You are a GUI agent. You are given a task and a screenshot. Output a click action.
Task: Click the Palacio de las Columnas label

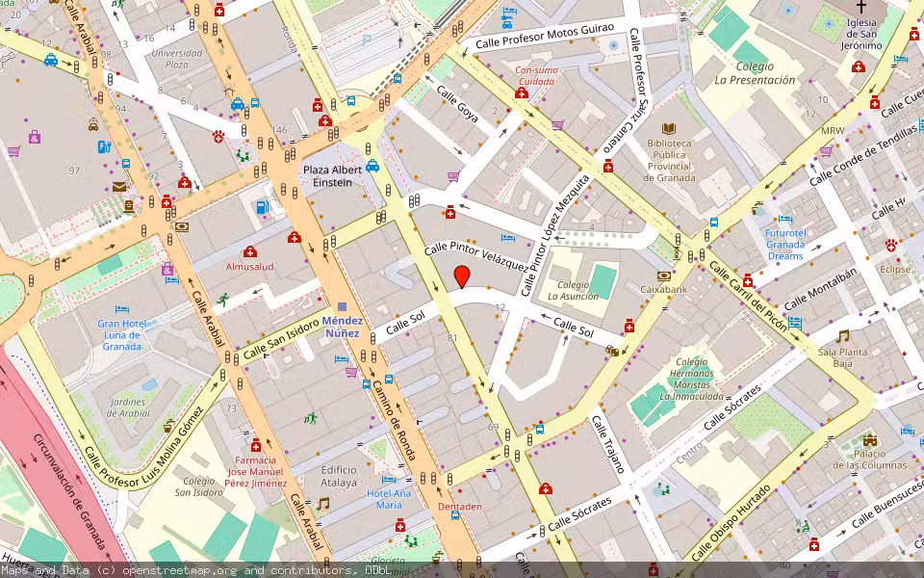pyautogui.click(x=870, y=460)
